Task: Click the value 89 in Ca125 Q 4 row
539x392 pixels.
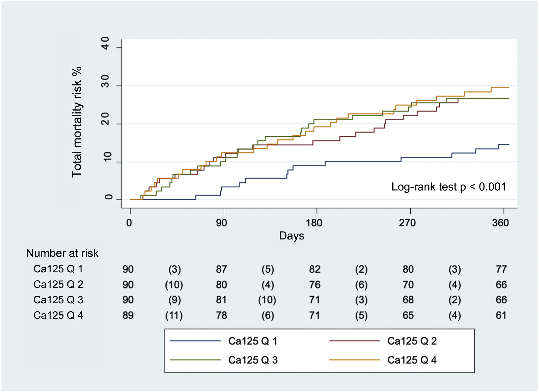Action: coord(128,315)
